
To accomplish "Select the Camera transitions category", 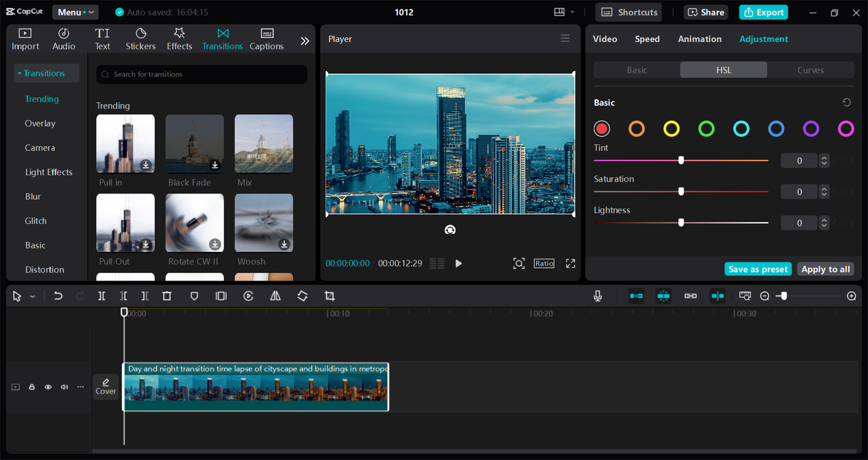I will (x=40, y=148).
